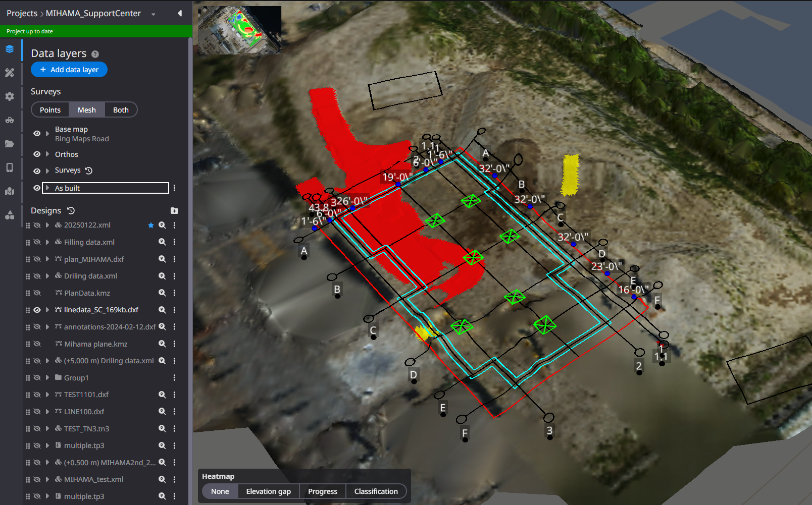Image resolution: width=812 pixels, height=505 pixels.
Task: Expand the Group1 folder
Action: (x=47, y=378)
